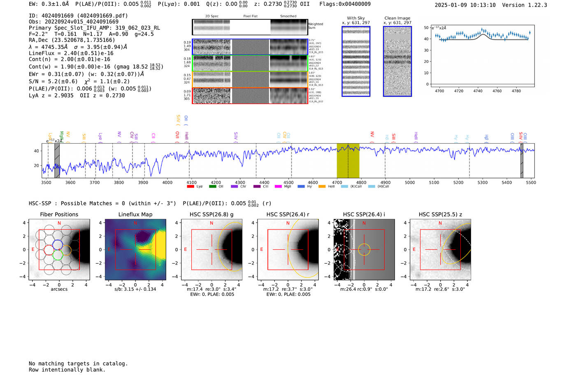Open the Fiber Positions thumbnail
Viewport: 576px width, 392px height.
(x=59, y=250)
